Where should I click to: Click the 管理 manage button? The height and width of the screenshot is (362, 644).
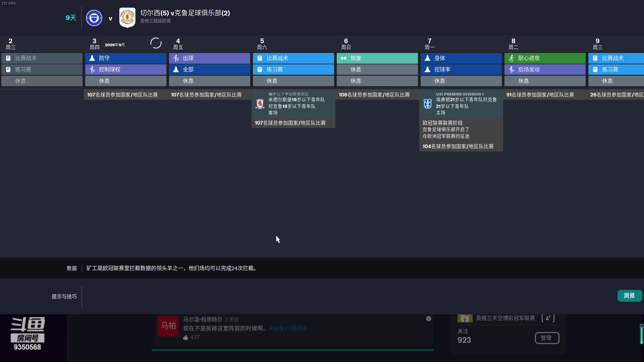click(x=547, y=338)
